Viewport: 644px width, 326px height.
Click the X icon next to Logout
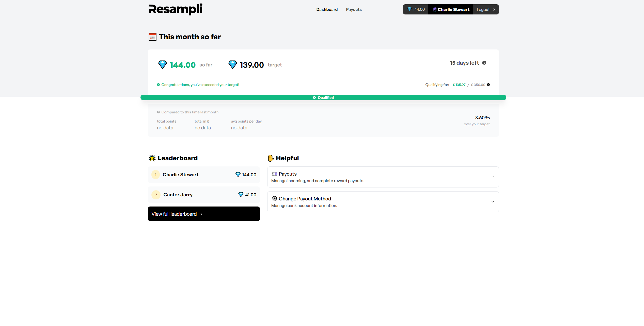(x=494, y=10)
